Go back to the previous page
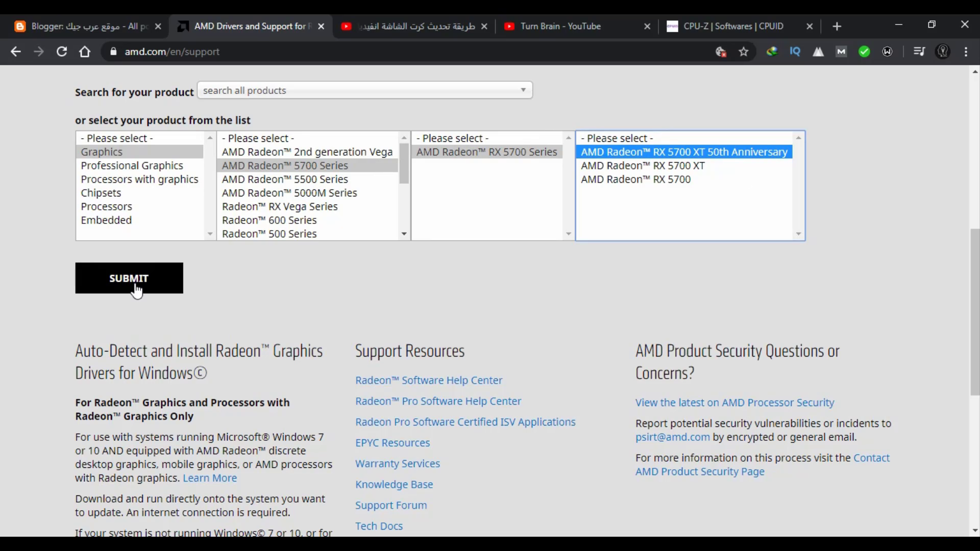Image resolution: width=980 pixels, height=551 pixels. [16, 52]
